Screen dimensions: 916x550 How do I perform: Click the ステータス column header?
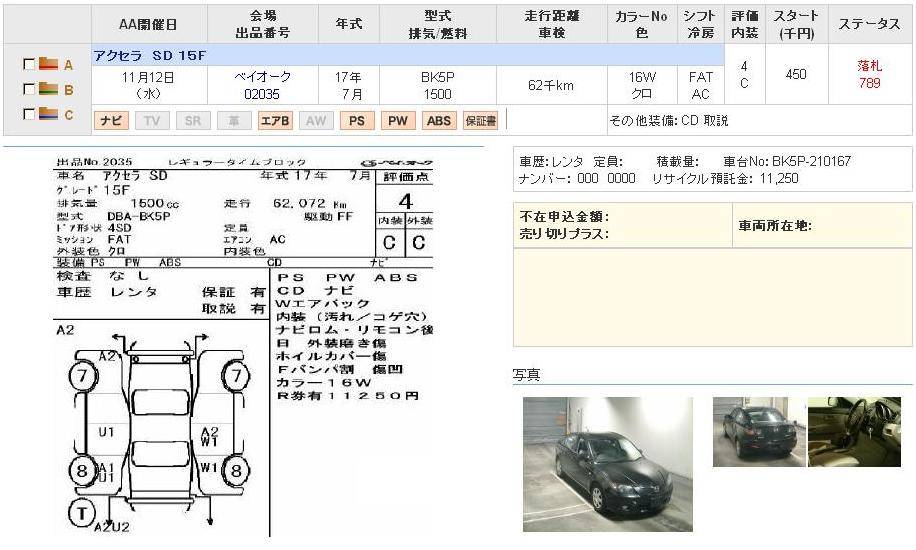pyautogui.click(x=870, y=24)
